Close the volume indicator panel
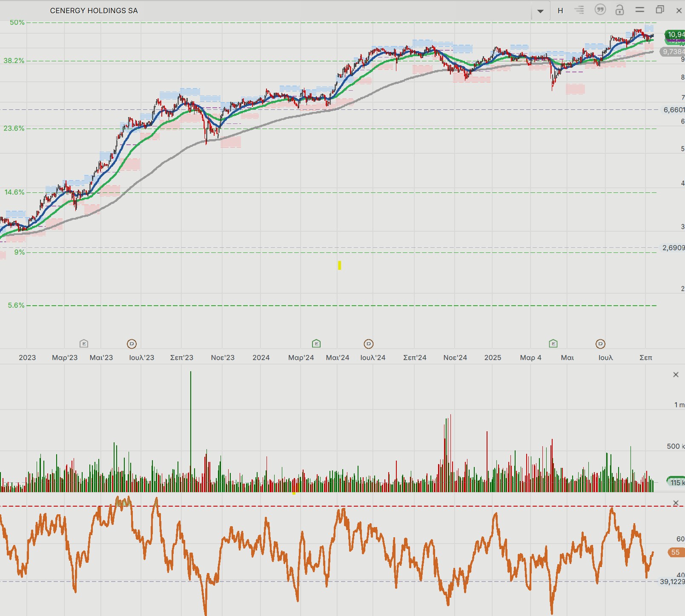 tap(676, 375)
